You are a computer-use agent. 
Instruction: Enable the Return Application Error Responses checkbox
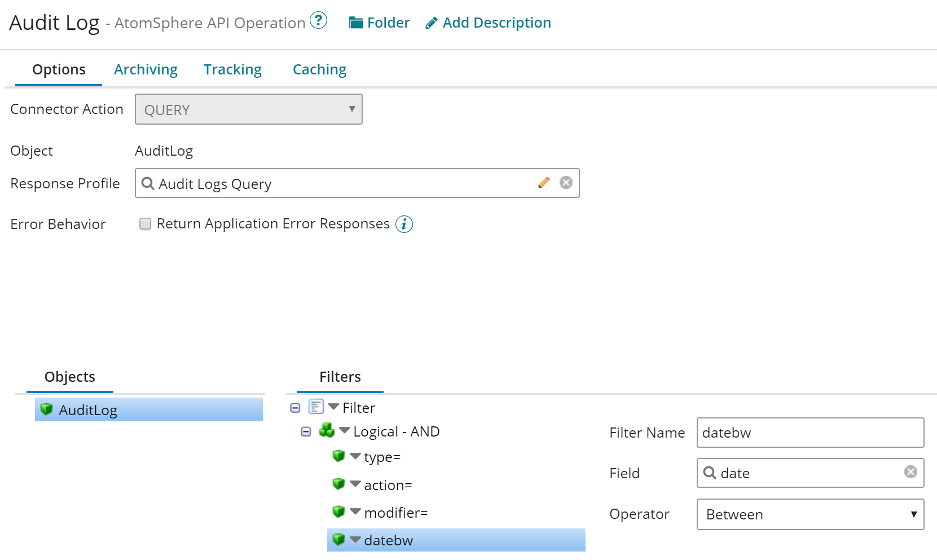pos(145,223)
